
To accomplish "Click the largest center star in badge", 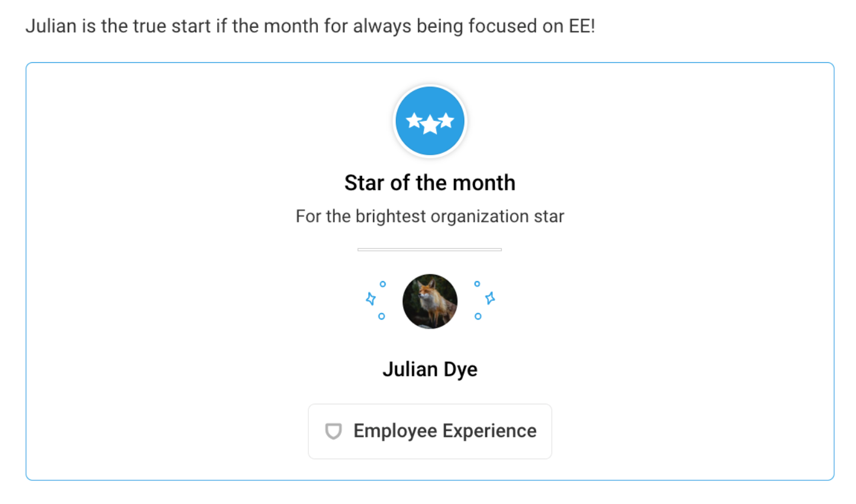I will click(x=430, y=125).
